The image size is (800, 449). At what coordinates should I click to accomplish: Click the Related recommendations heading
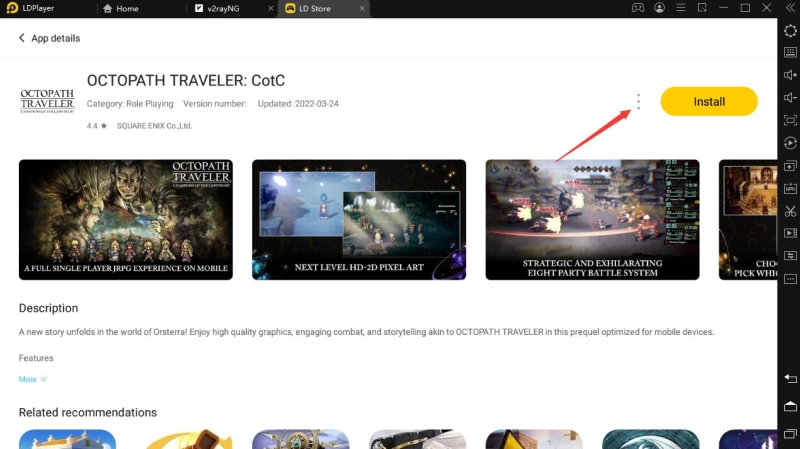pyautogui.click(x=88, y=412)
